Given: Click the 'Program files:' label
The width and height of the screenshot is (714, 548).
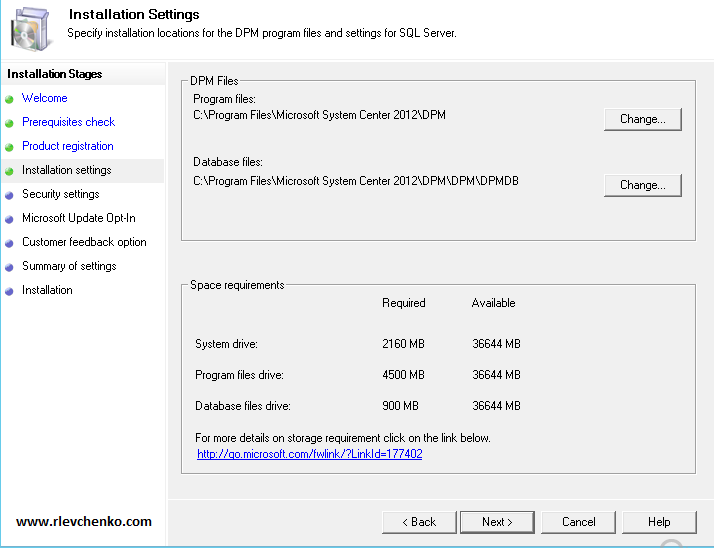Looking at the screenshot, I should coord(224,99).
